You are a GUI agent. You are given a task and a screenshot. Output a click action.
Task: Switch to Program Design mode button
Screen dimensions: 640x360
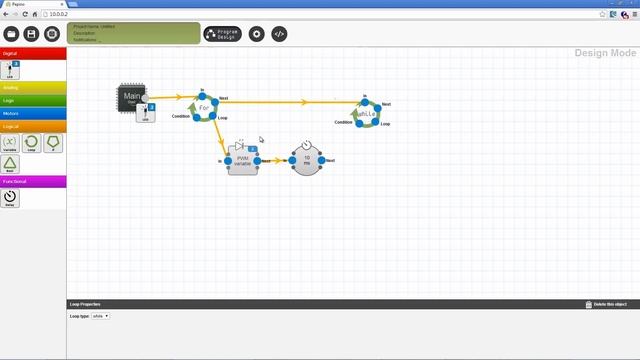[222, 34]
